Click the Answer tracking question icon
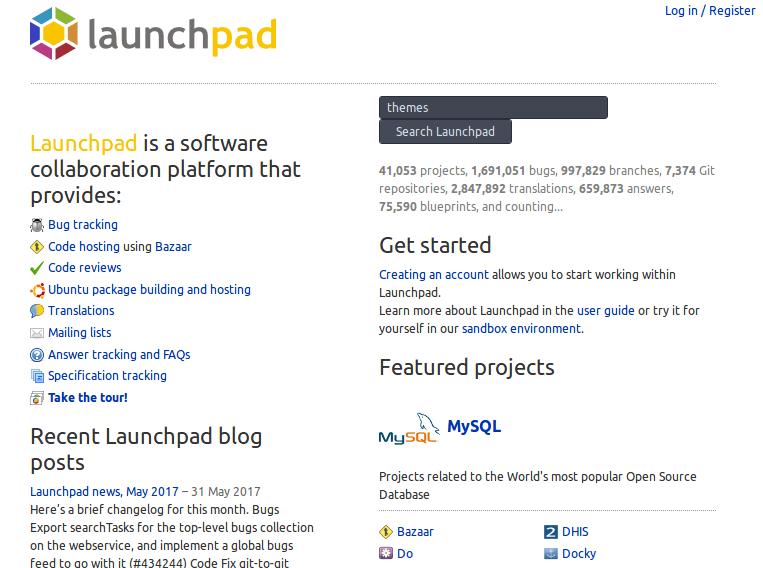 37,355
